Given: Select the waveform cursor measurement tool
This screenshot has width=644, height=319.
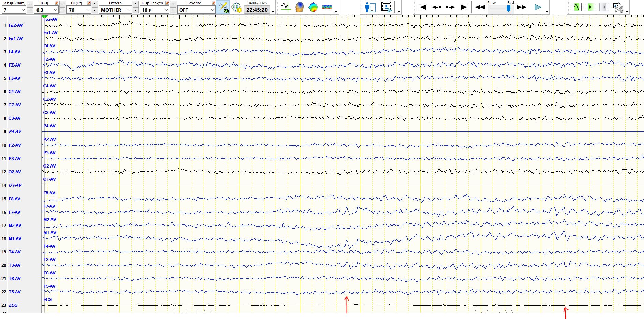Looking at the screenshot, I should click(x=286, y=7).
